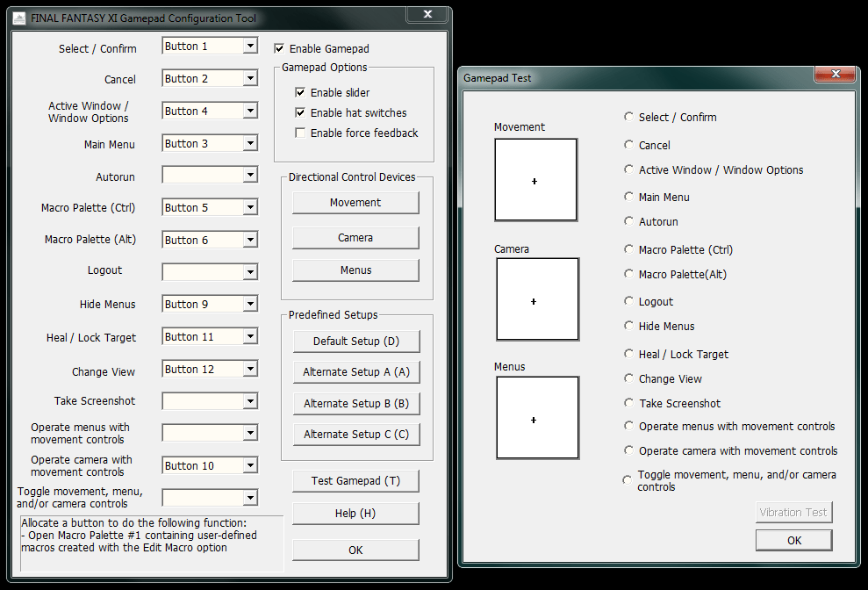Click the Movement directional control button
The image size is (868, 590).
pyautogui.click(x=355, y=203)
